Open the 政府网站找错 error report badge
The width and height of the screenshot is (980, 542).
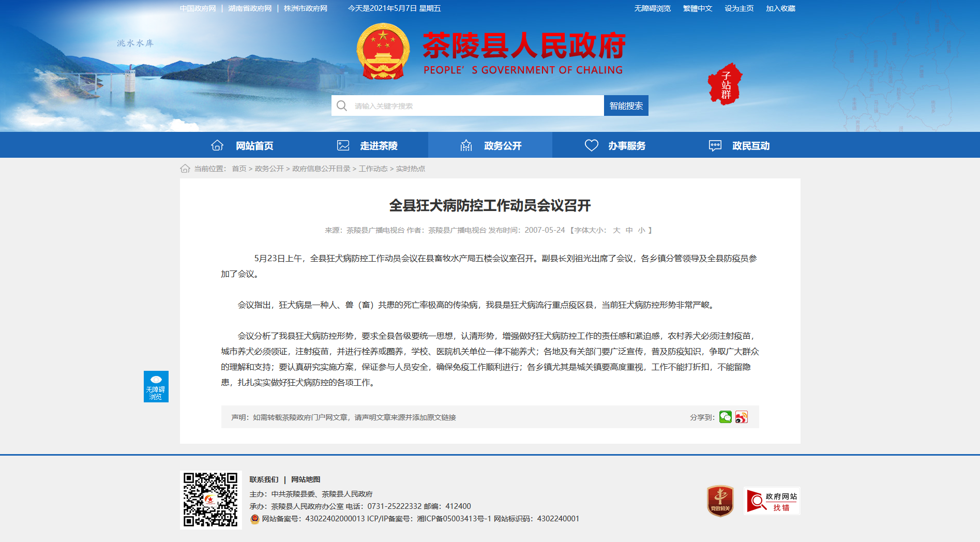(772, 501)
